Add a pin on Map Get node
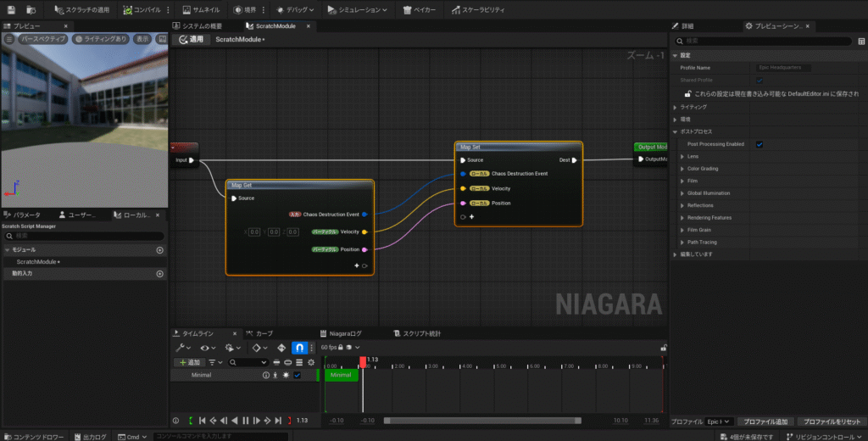The width and height of the screenshot is (868, 441). click(357, 266)
